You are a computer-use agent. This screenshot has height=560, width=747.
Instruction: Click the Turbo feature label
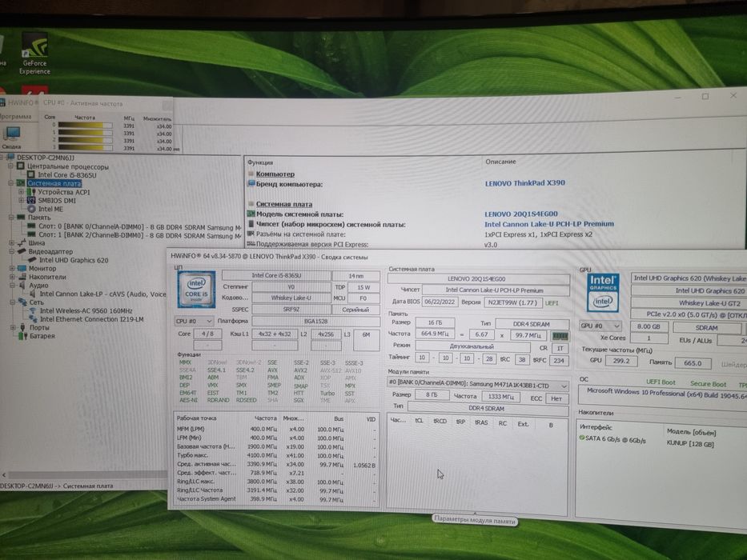pos(327,393)
